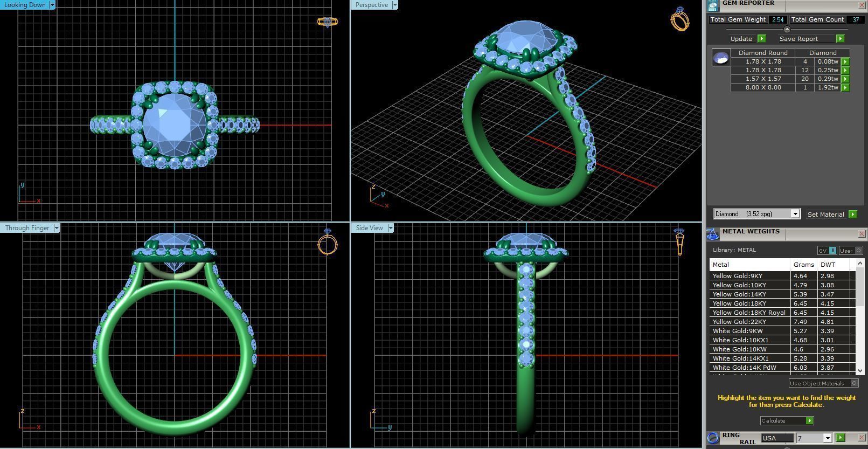The width and height of the screenshot is (868, 449).
Task: Click the Ring Rail panel icon
Action: click(713, 438)
